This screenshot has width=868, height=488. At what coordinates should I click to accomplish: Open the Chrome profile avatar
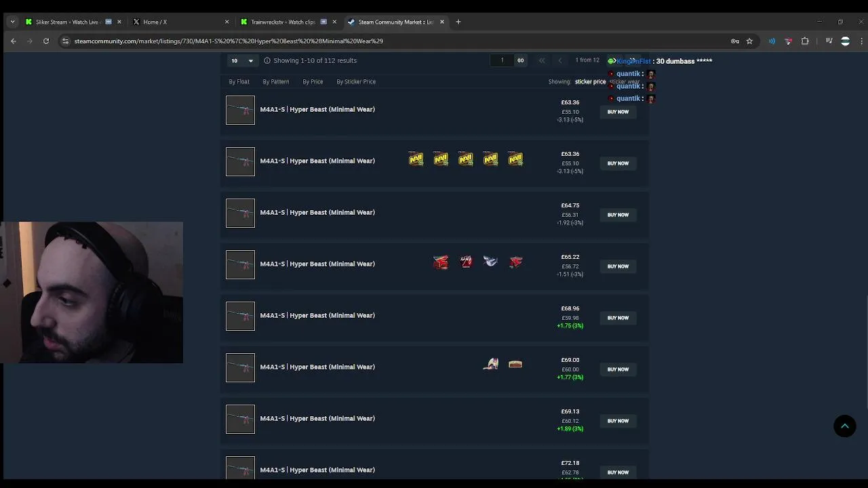tap(845, 41)
